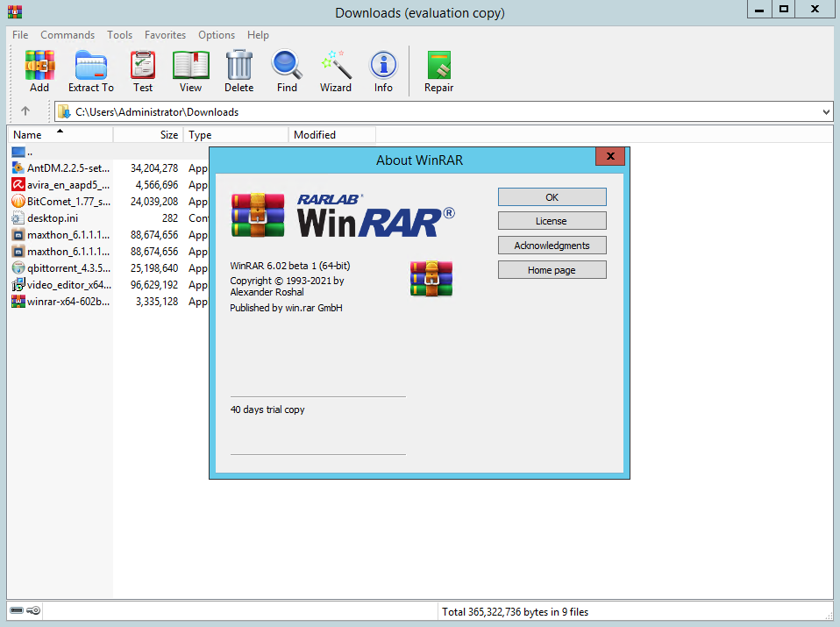Open the Options menu
Image resolution: width=840 pixels, height=627 pixels.
[217, 35]
